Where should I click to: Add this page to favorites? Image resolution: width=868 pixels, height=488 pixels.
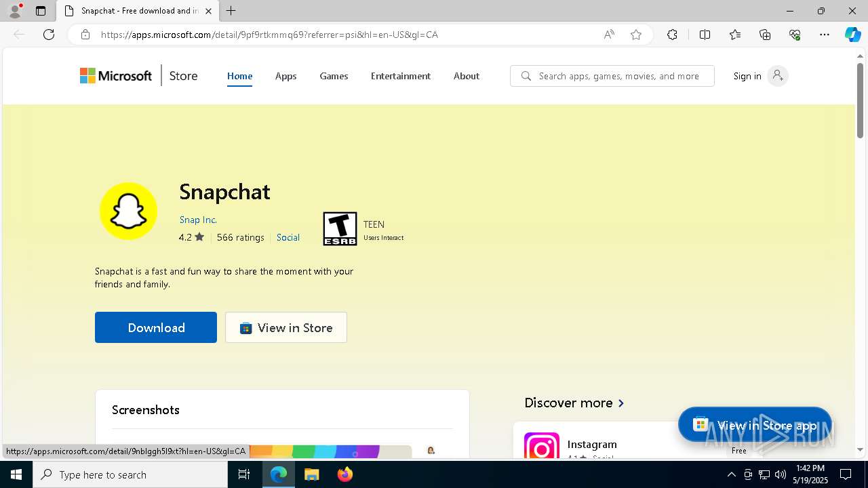[636, 35]
